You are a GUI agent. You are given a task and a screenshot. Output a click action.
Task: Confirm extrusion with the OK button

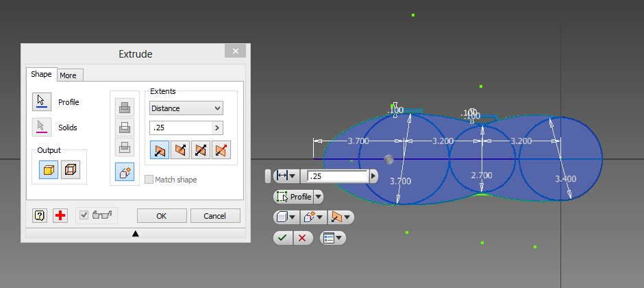(162, 216)
